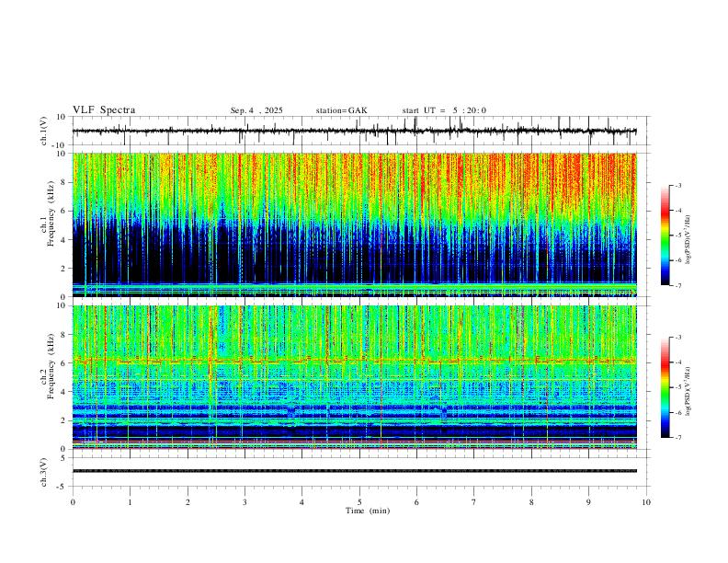Click the ch.2 colorbar "log(PSD)" label
The width and height of the screenshot is (728, 563).
tap(688, 391)
